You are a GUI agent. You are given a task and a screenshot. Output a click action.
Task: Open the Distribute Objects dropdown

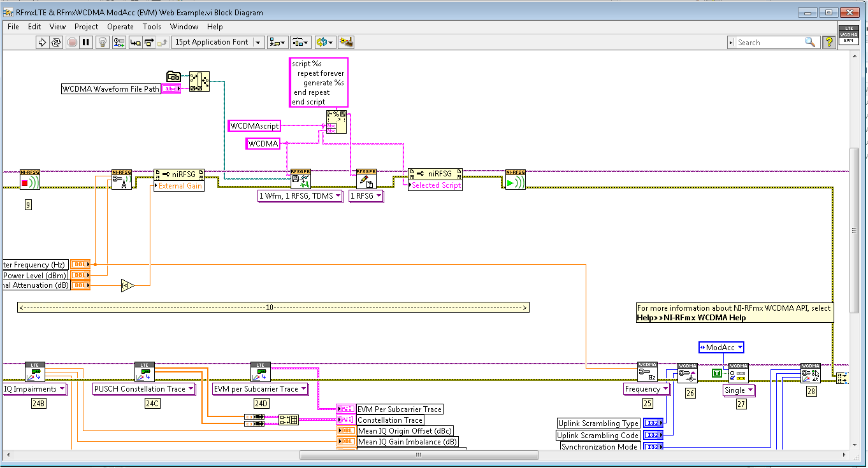(301, 42)
